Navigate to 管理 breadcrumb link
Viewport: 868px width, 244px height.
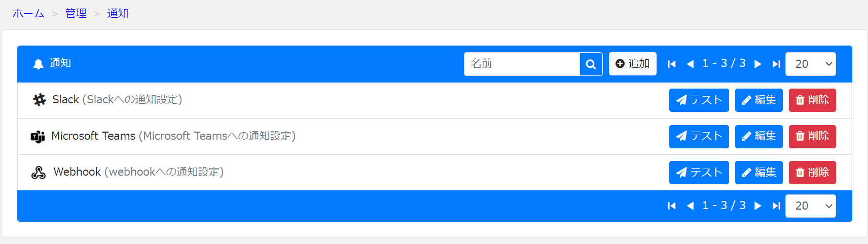[x=76, y=13]
